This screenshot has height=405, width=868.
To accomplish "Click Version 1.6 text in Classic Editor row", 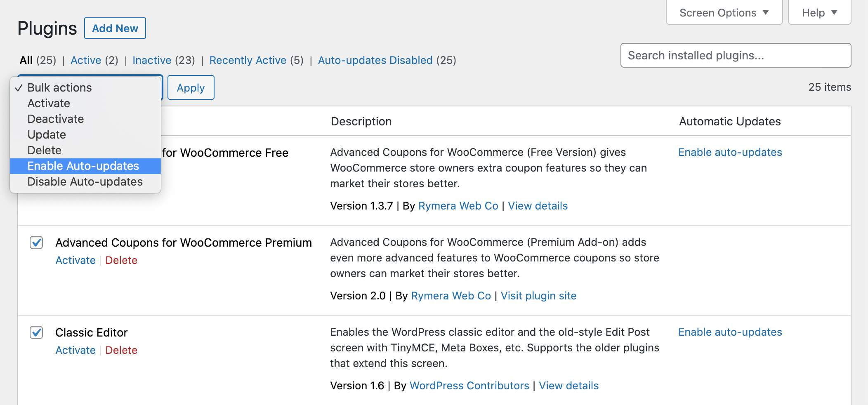I will 357,386.
